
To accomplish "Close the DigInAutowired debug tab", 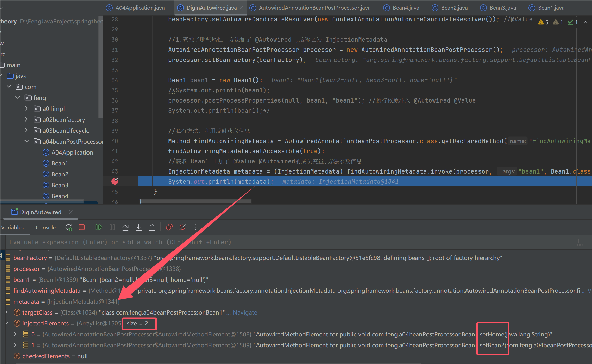I will [x=71, y=212].
